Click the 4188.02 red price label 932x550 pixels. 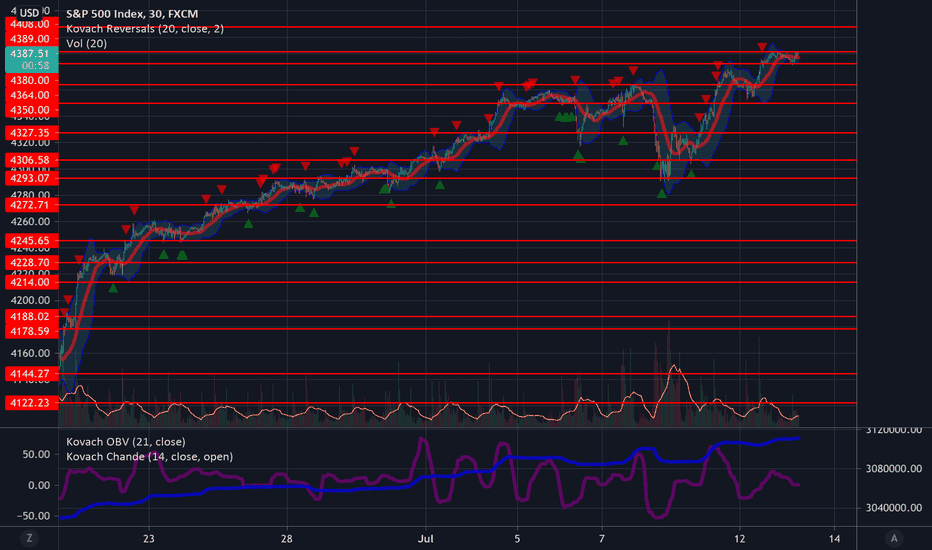coord(32,316)
